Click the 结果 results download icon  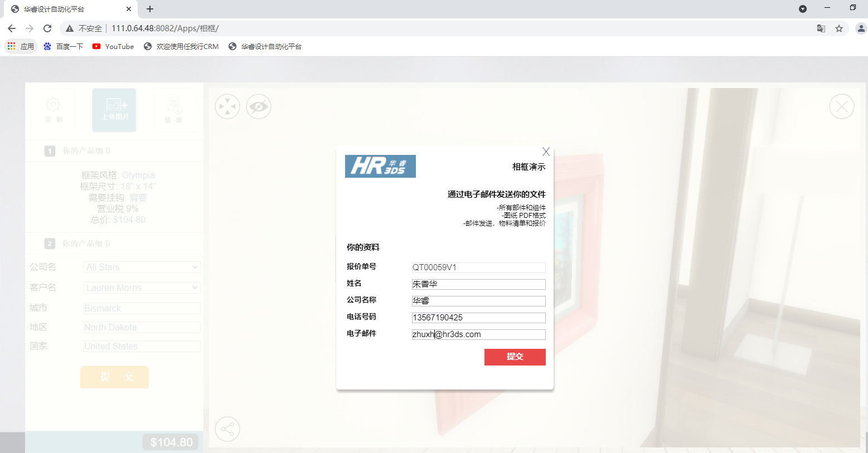tap(174, 109)
